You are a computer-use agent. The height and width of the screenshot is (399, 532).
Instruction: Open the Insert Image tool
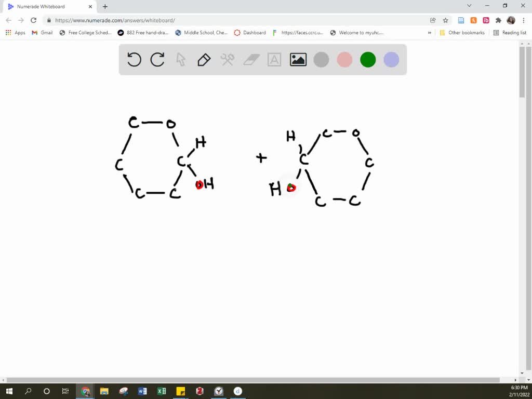point(298,59)
